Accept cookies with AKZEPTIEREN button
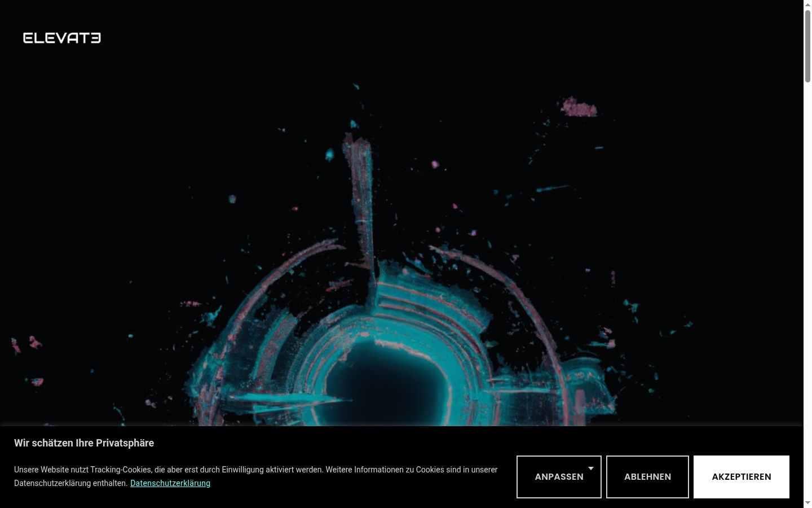This screenshot has height=508, width=812. 742,477
